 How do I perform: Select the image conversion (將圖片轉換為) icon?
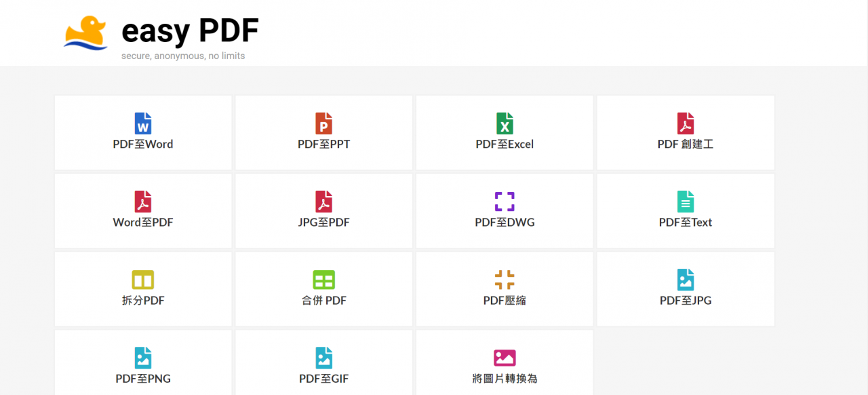[x=505, y=358]
